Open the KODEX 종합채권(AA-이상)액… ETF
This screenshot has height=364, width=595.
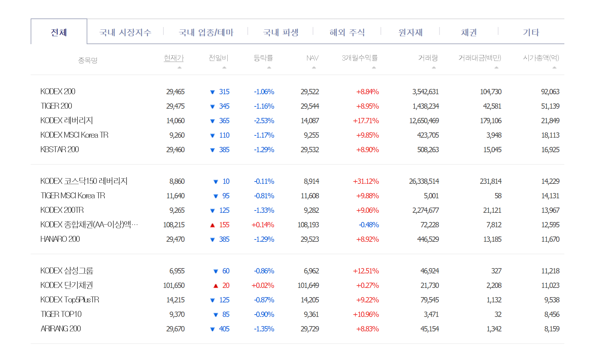coord(89,225)
